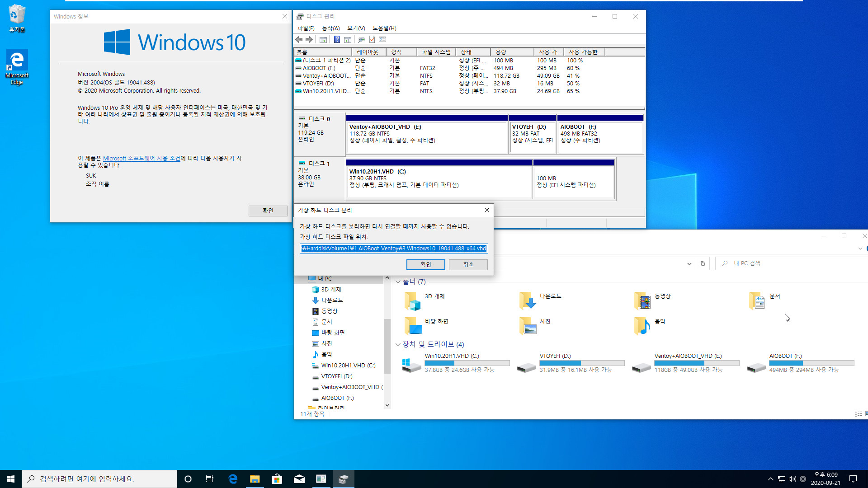Sort by the 볼륨 column header
The image size is (868, 488).
323,52
